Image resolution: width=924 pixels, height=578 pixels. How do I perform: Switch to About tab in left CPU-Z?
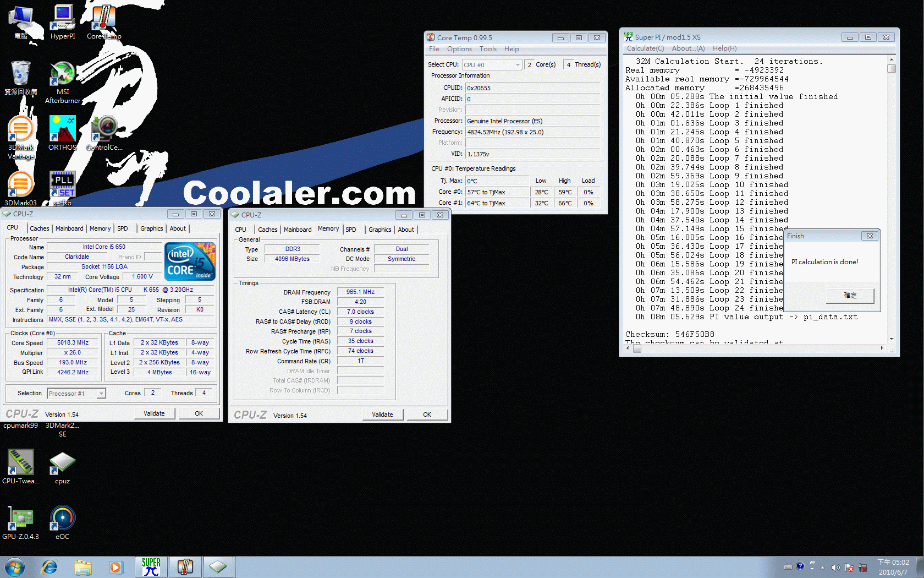click(x=178, y=228)
